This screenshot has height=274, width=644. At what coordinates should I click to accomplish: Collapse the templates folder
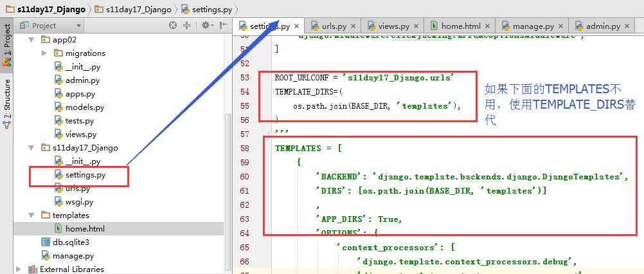pyautogui.click(x=31, y=215)
